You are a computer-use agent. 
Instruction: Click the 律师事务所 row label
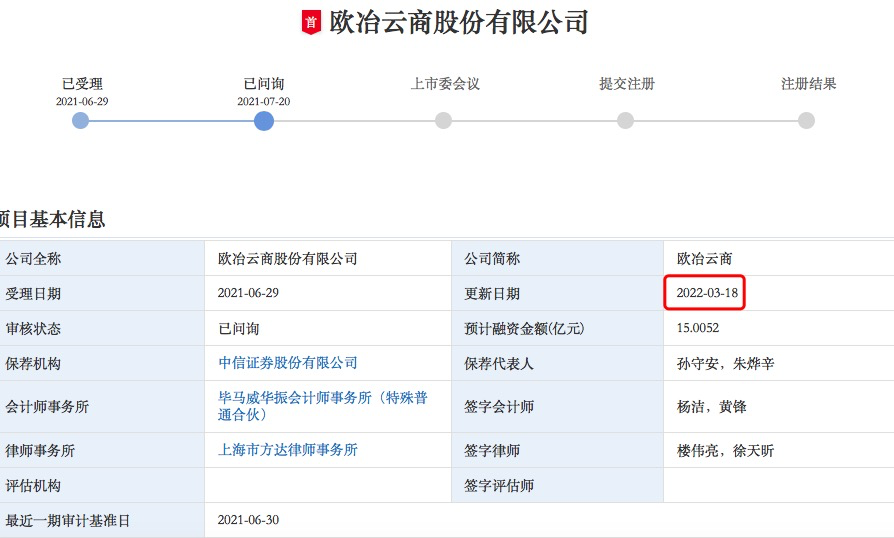[x=40, y=451]
